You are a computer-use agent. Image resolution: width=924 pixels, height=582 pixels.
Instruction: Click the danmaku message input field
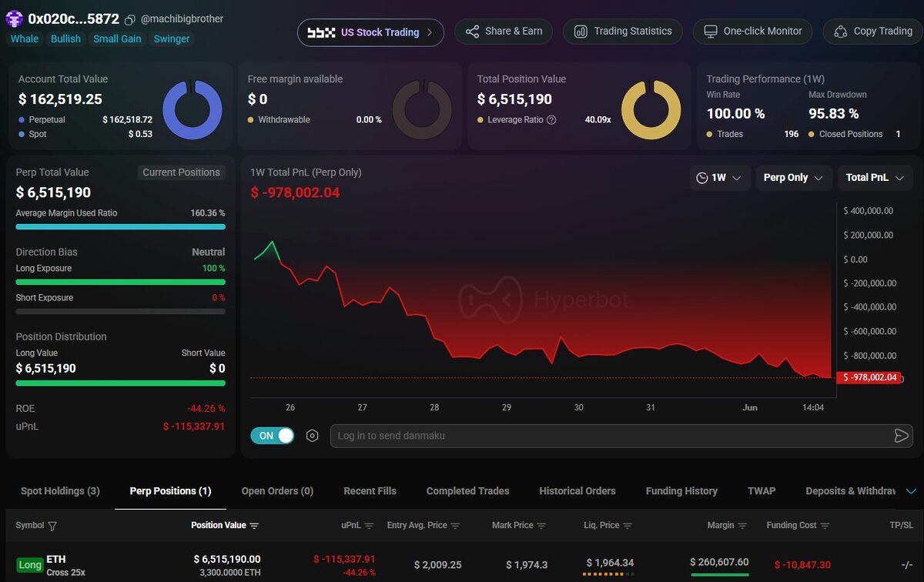(610, 436)
